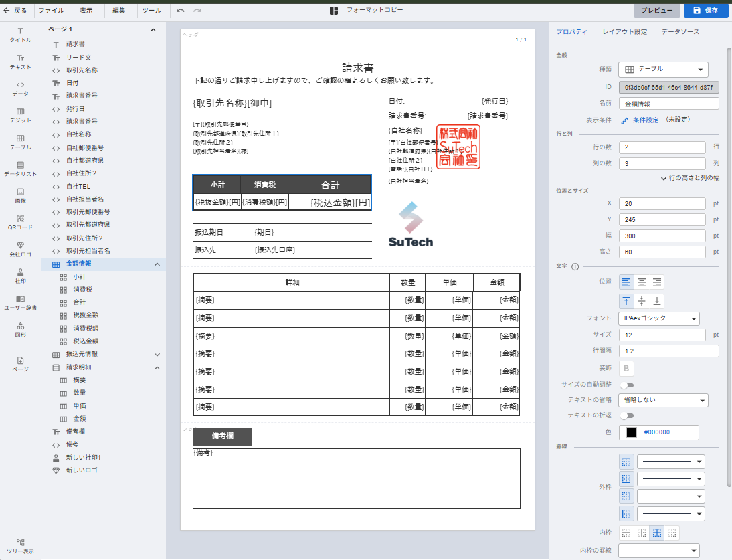Toggle bold decoration B button
Viewport: 732px width, 560px height.
tap(626, 368)
